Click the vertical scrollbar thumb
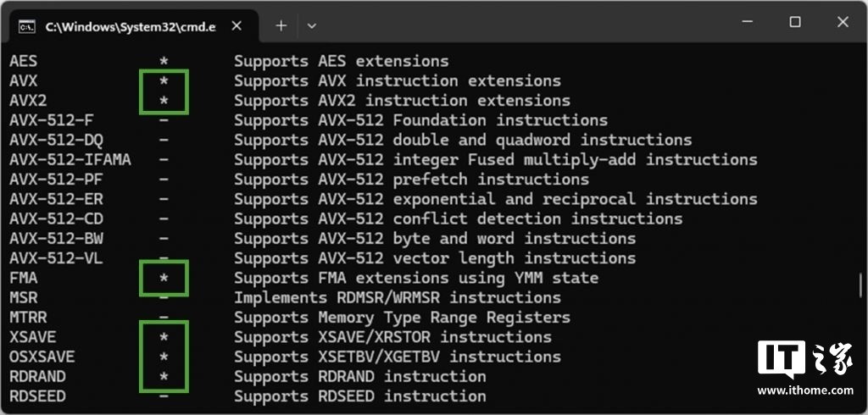The height and width of the screenshot is (415, 868). 861,285
